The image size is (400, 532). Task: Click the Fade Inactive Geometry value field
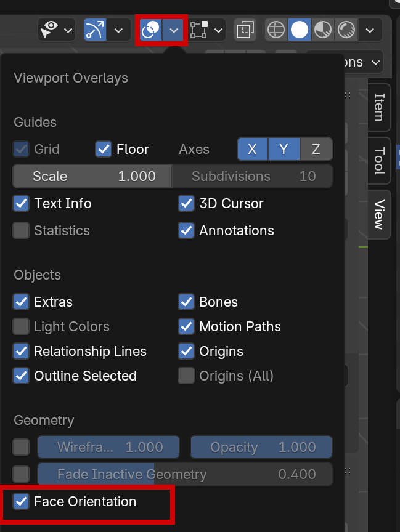coord(184,474)
